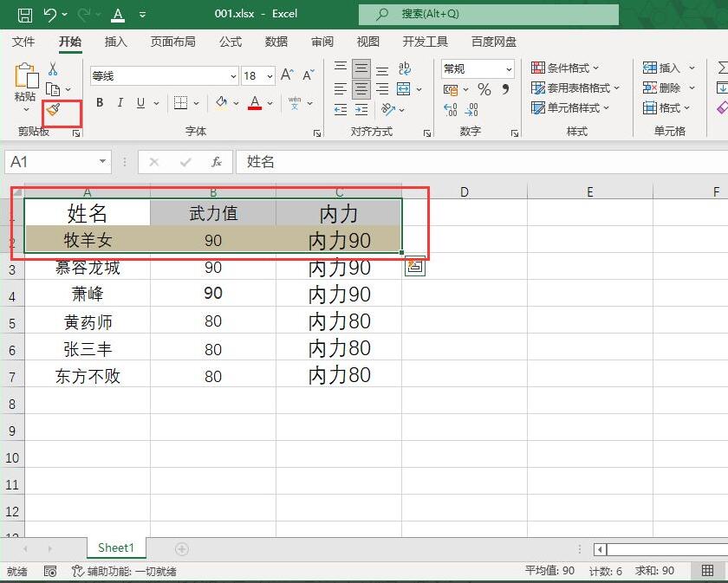Click the Name Box showing A1
This screenshot has width=728, height=583.
(x=50, y=162)
